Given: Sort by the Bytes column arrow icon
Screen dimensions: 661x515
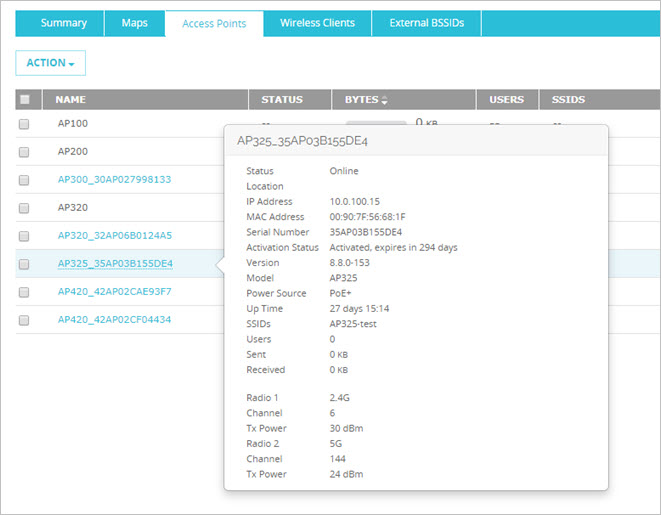Looking at the screenshot, I should tap(385, 101).
